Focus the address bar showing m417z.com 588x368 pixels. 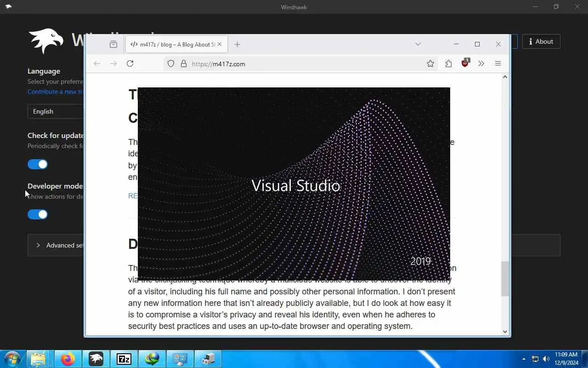301,64
